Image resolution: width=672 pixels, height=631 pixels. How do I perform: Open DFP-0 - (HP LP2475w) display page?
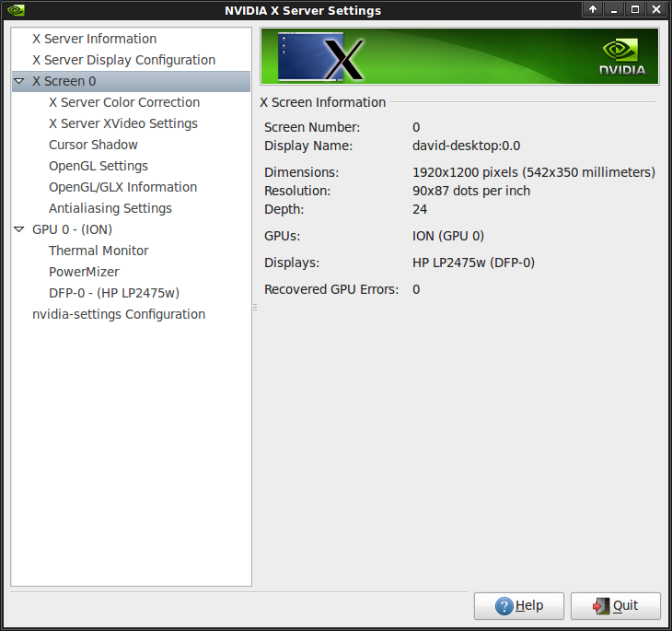[x=114, y=293]
